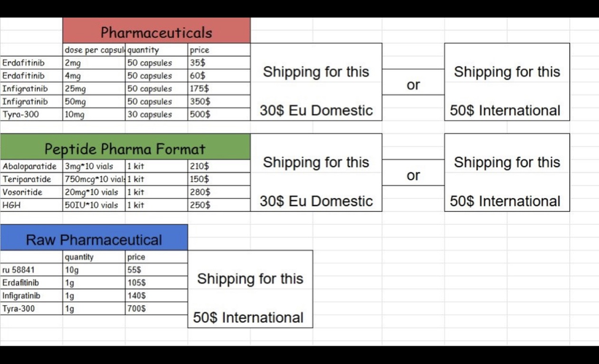Screen dimensions: 599x364
Task: Click the Abaloparatide row name cell
Action: click(31, 166)
